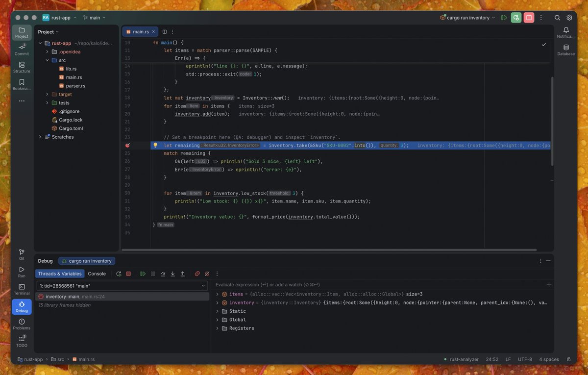Stop debug session in Debug toolbar
This screenshot has width=588, height=375.
click(x=128, y=274)
